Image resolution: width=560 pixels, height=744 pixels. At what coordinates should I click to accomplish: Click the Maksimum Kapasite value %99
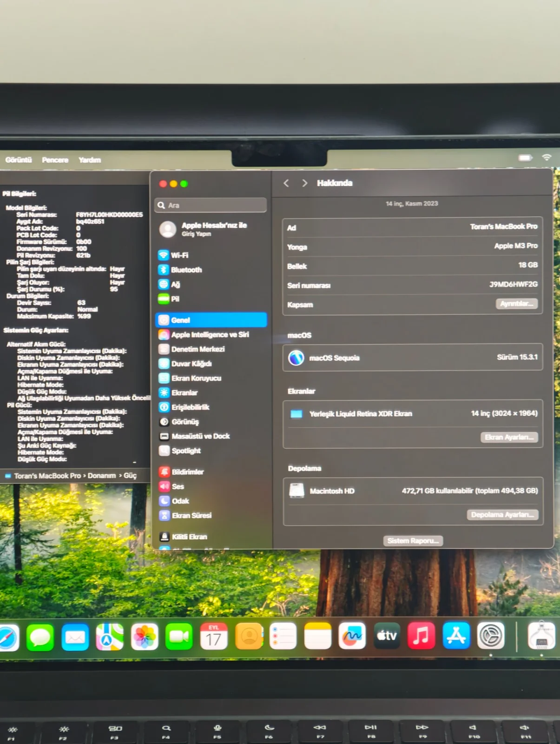[x=84, y=316]
